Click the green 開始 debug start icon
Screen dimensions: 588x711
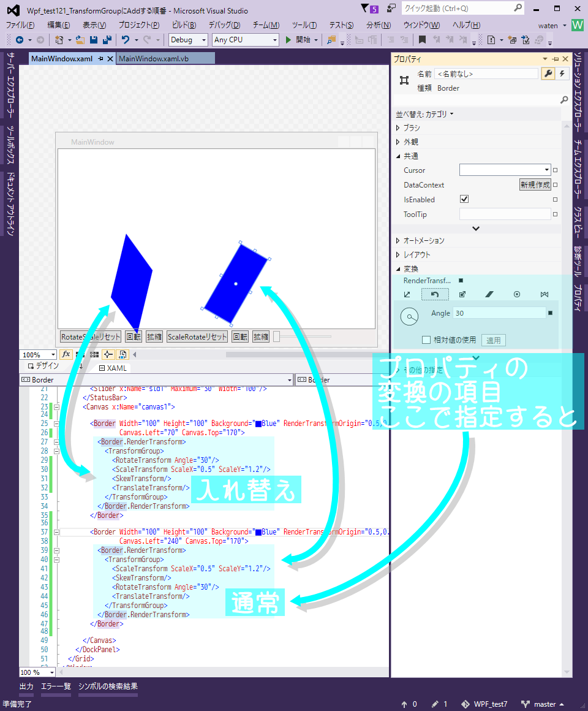pos(287,39)
